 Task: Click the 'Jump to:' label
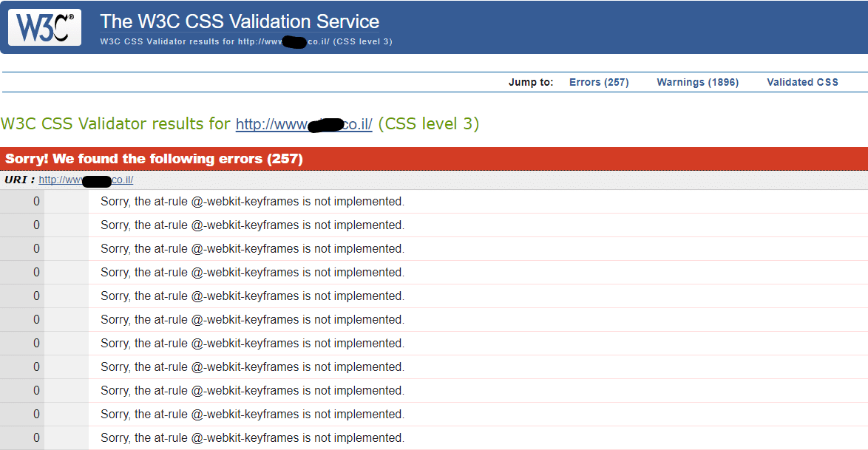[x=531, y=82]
